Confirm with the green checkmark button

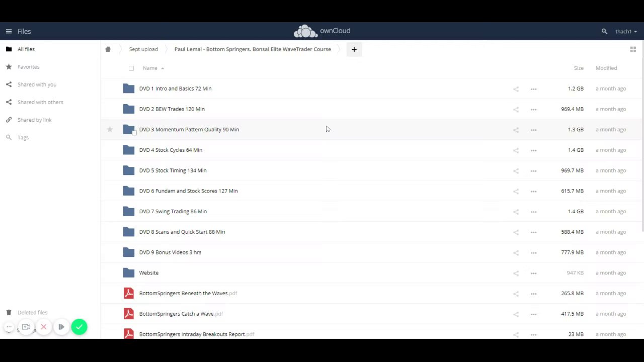[79, 327]
